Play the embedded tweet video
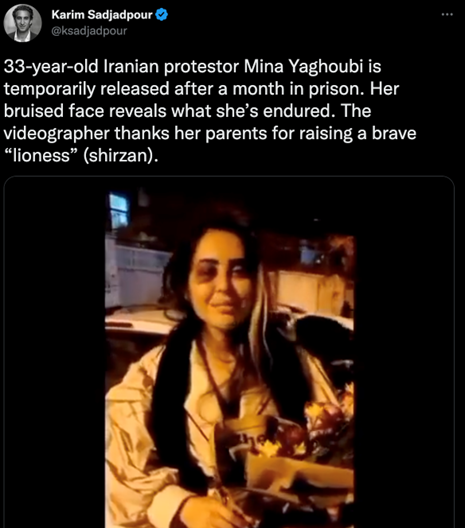Screen dimensions: 465x528 (229, 352)
